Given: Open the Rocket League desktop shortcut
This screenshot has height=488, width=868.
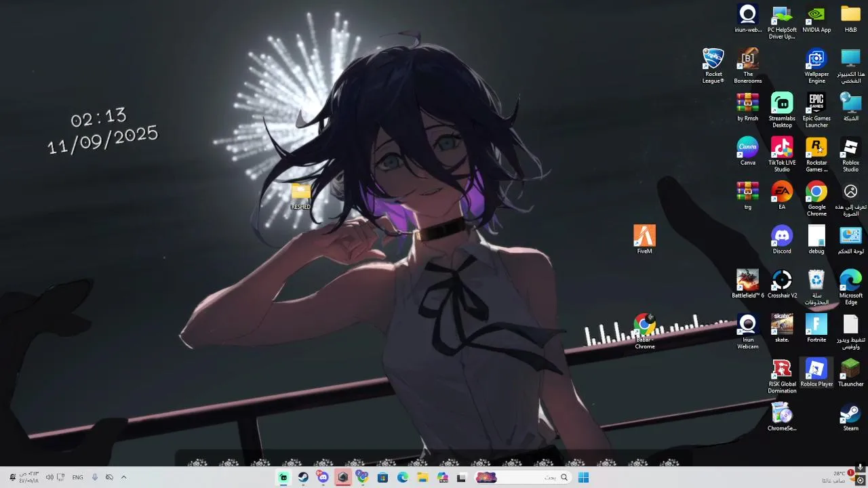Looking at the screenshot, I should tap(713, 66).
